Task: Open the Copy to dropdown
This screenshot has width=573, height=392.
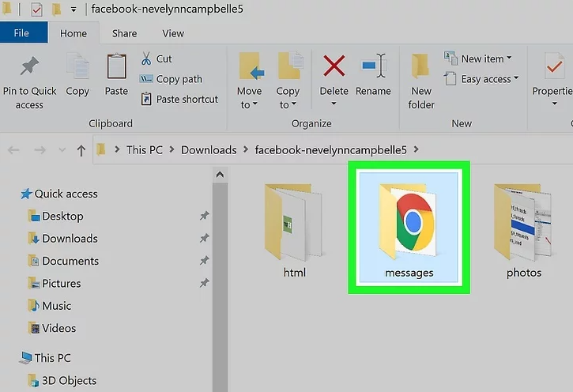Action: [288, 81]
